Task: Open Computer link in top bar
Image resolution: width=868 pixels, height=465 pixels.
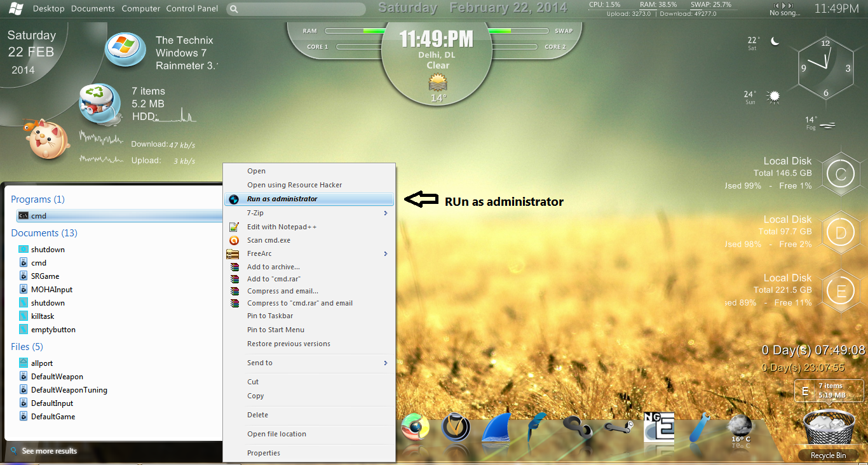Action: tap(140, 9)
